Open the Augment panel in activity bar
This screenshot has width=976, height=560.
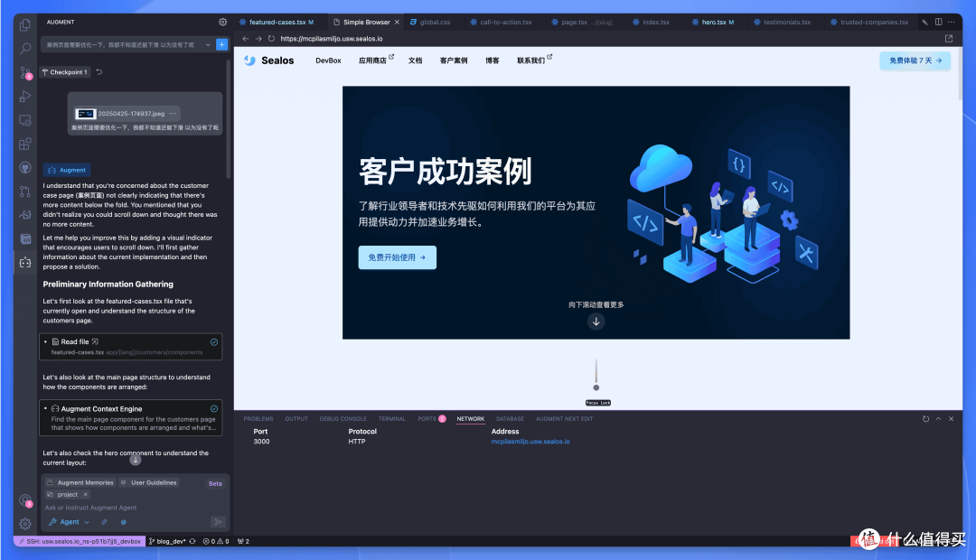(x=25, y=263)
